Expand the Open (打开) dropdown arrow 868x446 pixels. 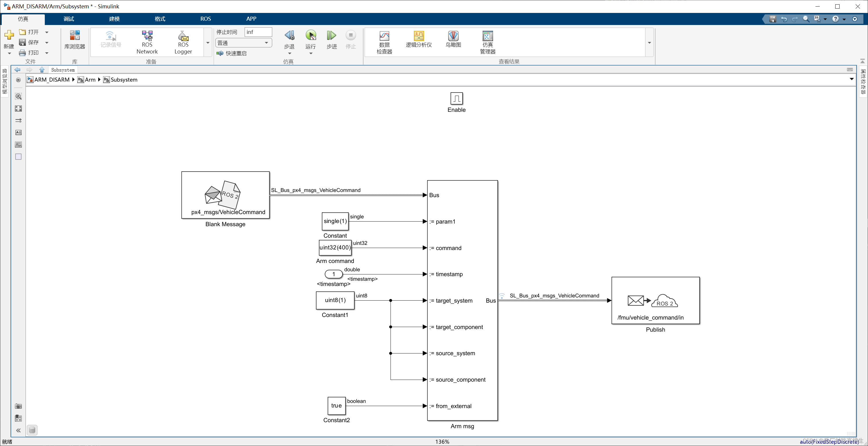47,32
